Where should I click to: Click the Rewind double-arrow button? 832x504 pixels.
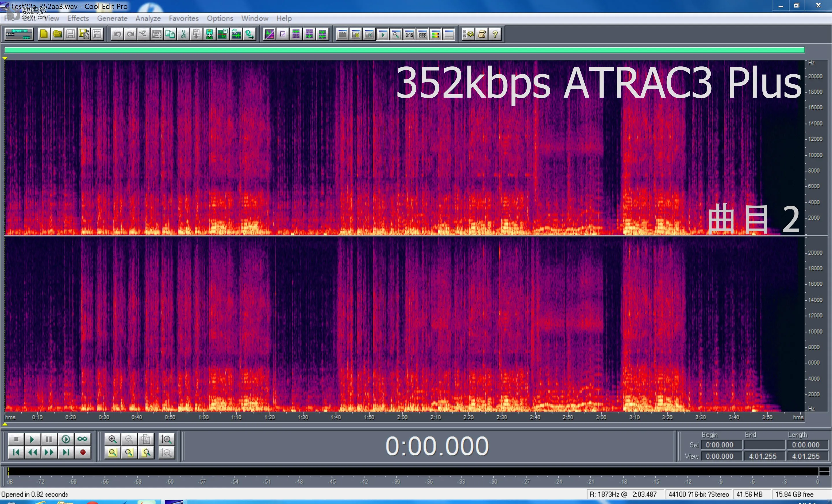coord(32,452)
